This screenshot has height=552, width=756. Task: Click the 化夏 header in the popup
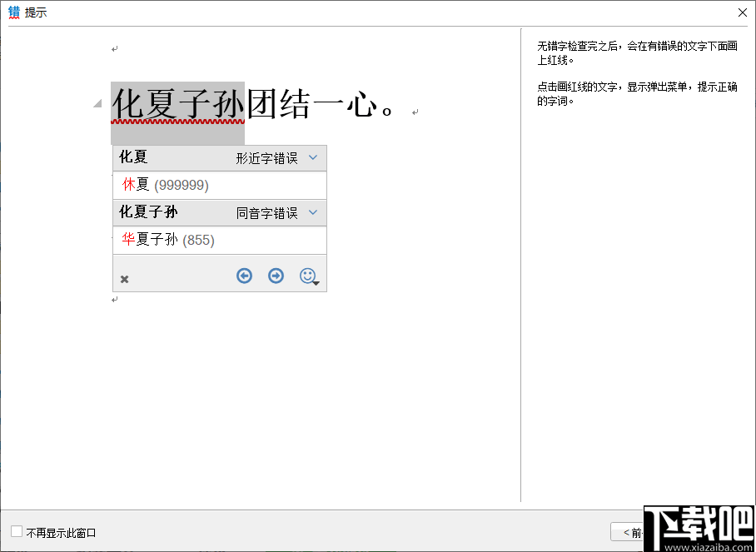(133, 157)
